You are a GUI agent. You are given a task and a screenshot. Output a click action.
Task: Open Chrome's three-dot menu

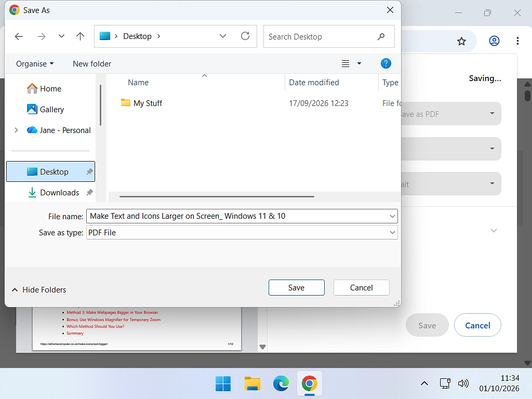517,41
